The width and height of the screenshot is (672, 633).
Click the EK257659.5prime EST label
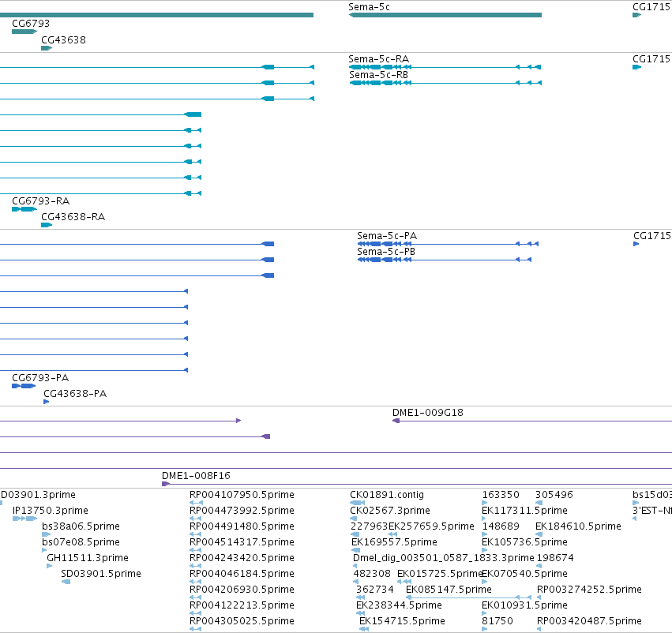click(431, 526)
